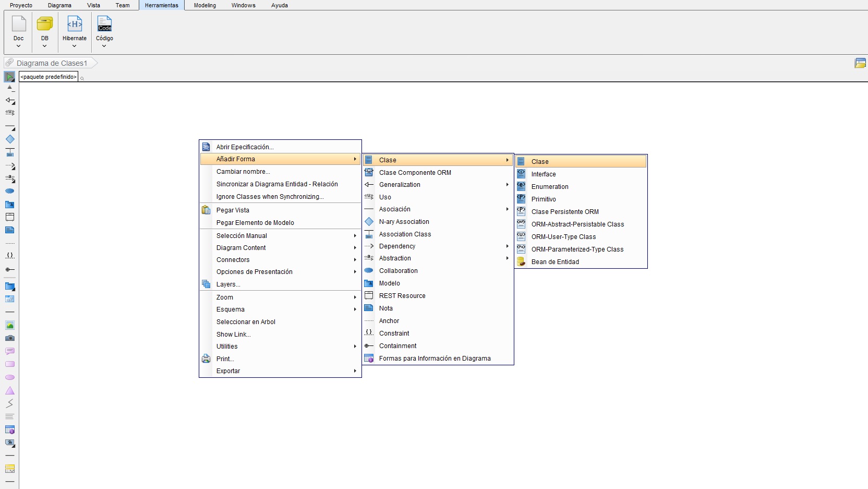Choose Interface from the Clase submenu
This screenshot has height=489, width=868.
(544, 174)
